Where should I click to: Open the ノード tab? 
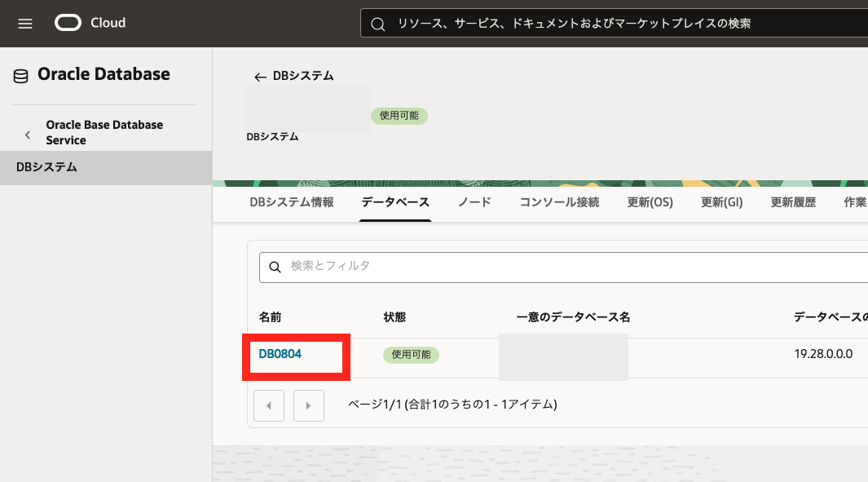tap(474, 202)
